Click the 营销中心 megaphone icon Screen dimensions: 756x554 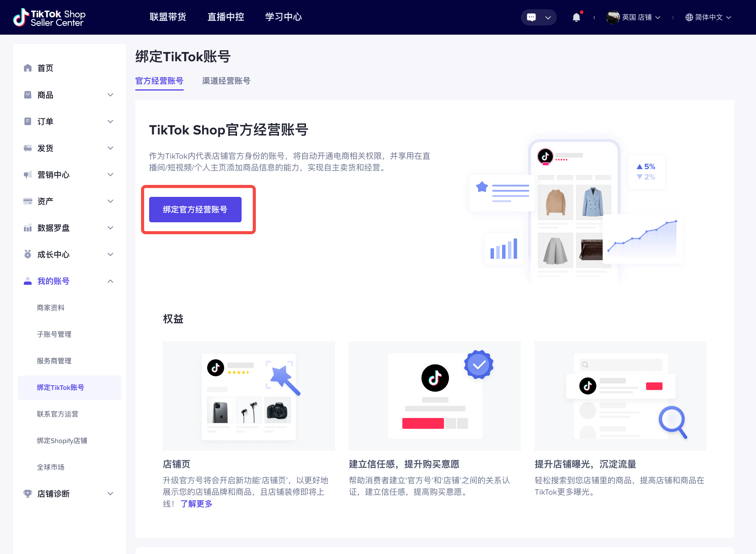click(28, 175)
